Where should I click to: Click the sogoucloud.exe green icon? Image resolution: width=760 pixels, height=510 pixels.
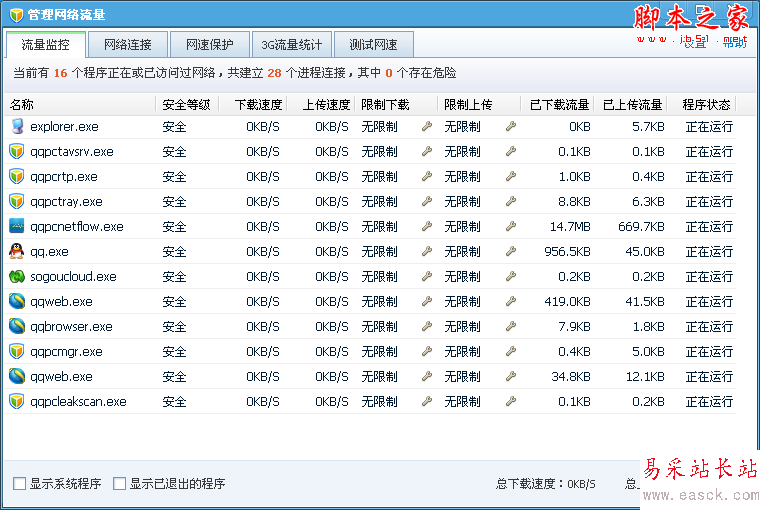pos(16,276)
